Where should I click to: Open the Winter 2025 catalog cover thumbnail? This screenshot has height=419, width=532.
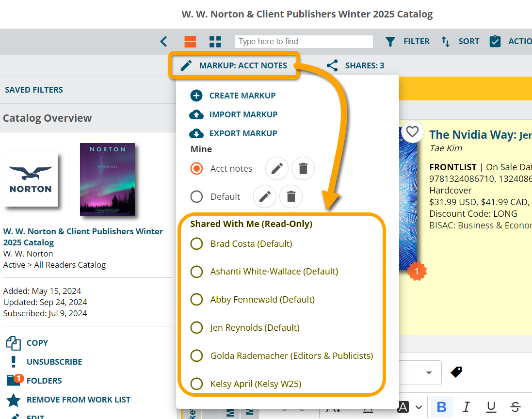click(107, 179)
